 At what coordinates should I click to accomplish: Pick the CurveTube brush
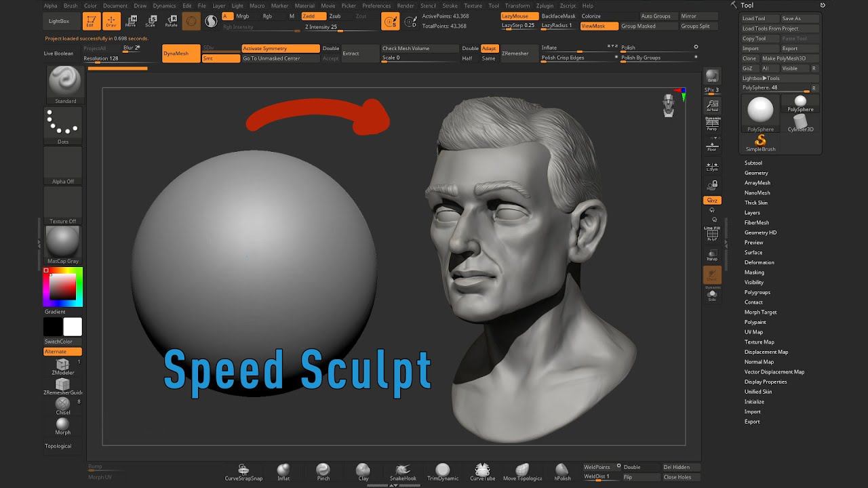pos(482,472)
